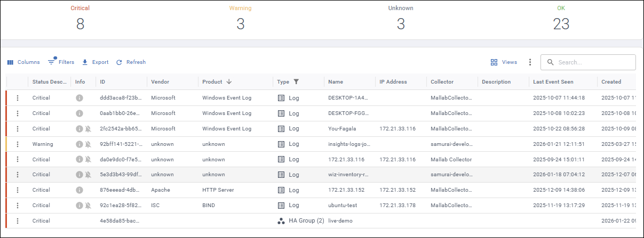This screenshot has height=238, width=644.
Task: Sort by Created column header
Action: coord(611,82)
